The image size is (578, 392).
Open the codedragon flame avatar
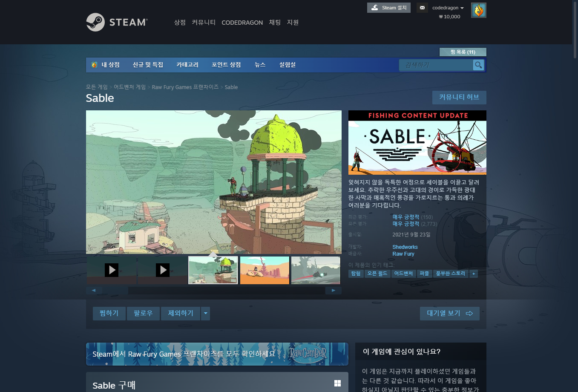(479, 10)
